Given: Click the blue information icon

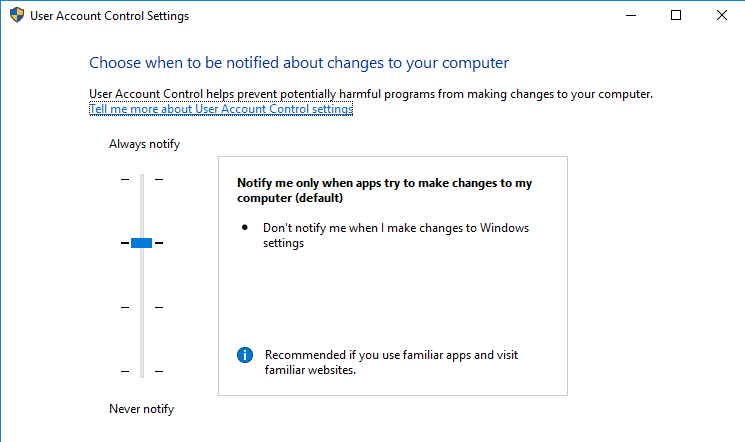Looking at the screenshot, I should (245, 355).
